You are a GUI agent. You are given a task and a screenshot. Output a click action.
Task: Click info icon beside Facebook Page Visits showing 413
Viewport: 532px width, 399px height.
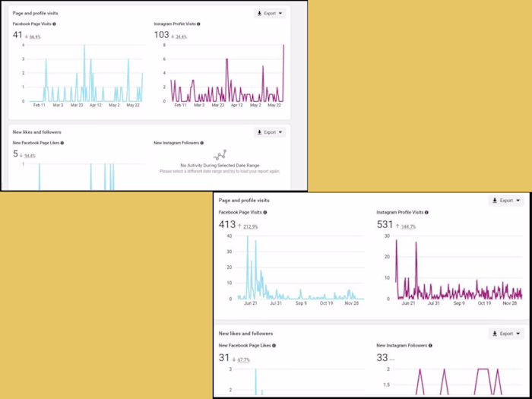pyautogui.click(x=265, y=212)
